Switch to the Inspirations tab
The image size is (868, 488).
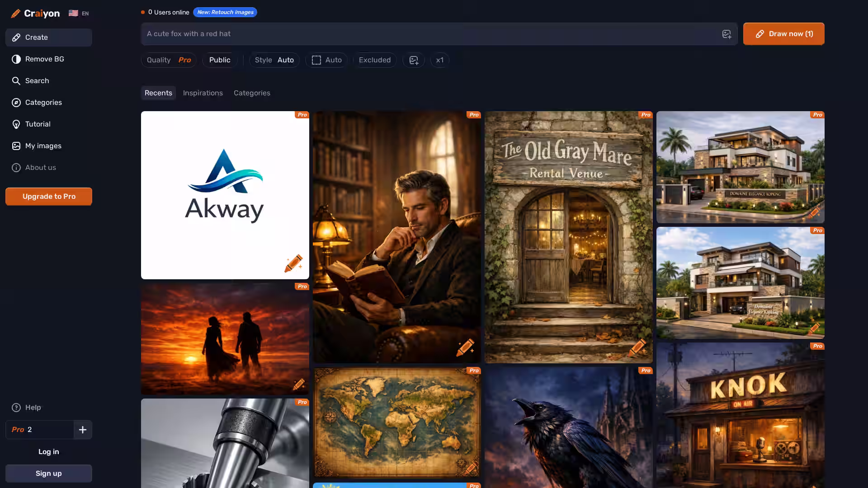tap(203, 93)
